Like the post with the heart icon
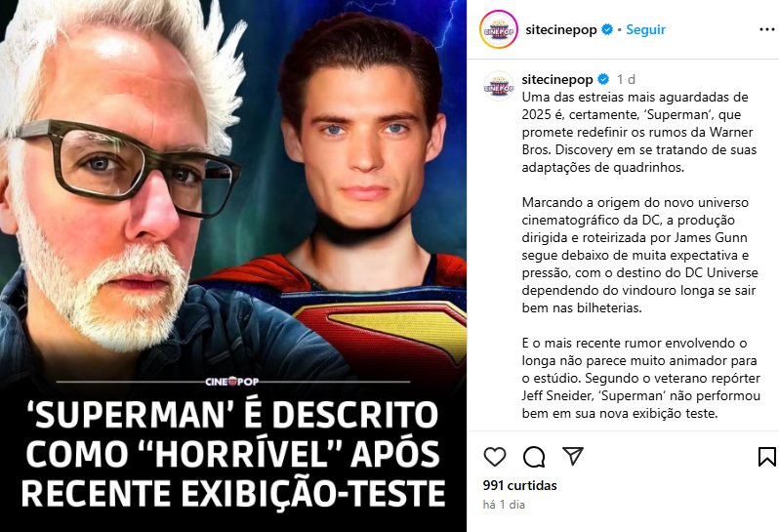Screen dimensions: 779x532 tap(494, 457)
